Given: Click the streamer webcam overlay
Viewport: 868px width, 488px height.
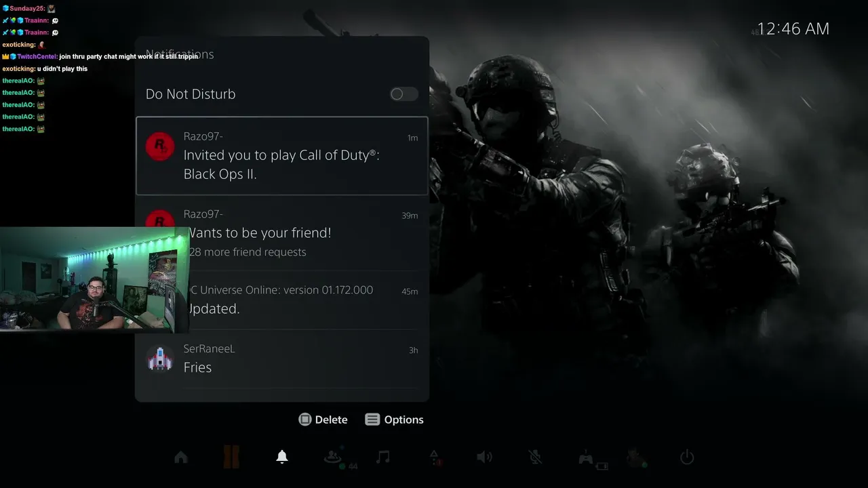Looking at the screenshot, I should [x=94, y=280].
